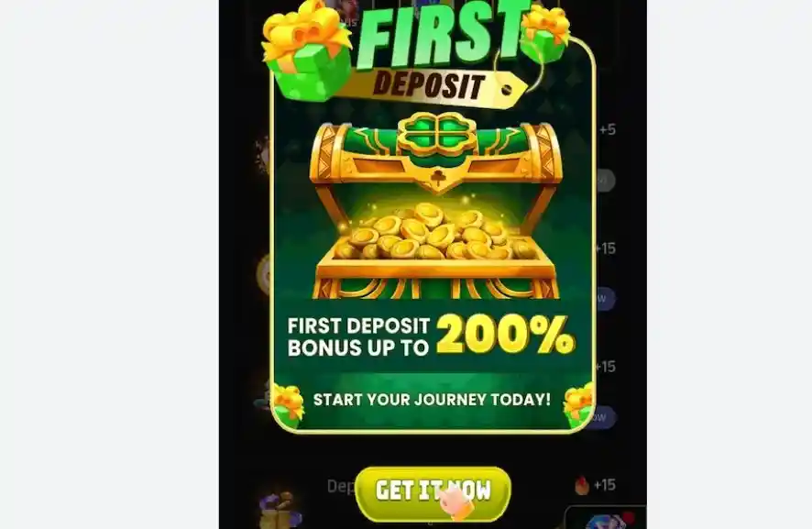This screenshot has height=529, width=812.
Task: Select the four-leaf clover emblem on chest
Action: [x=436, y=134]
